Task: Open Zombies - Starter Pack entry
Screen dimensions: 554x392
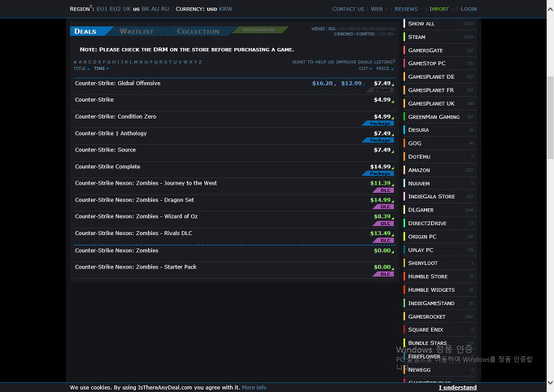Action: point(136,267)
